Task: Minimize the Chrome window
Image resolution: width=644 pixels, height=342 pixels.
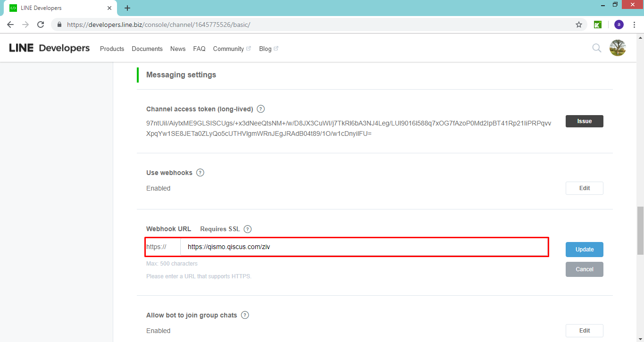Action: point(603,5)
